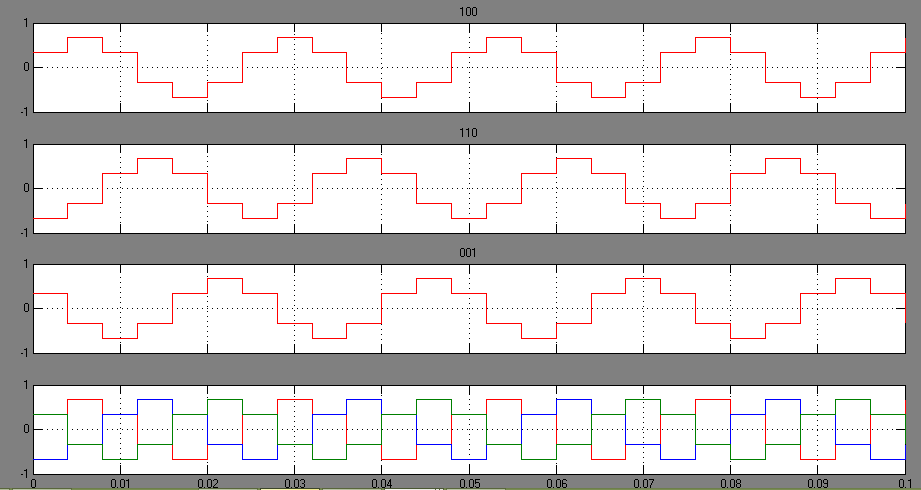Click the plot title "110"
The image size is (921, 490).
click(468, 133)
